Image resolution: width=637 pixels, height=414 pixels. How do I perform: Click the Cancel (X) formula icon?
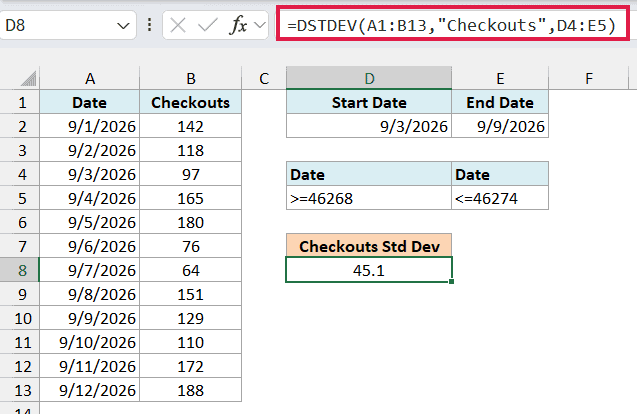tap(178, 26)
